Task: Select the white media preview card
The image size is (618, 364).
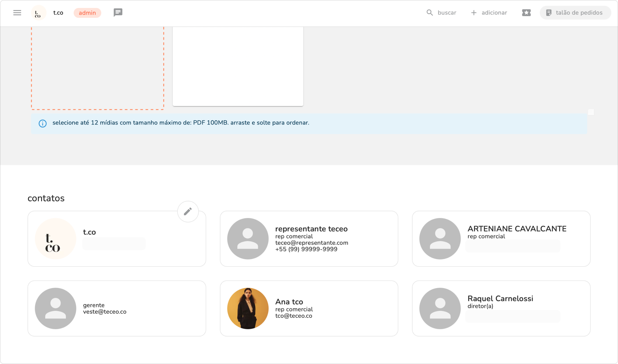Action: coord(238,66)
